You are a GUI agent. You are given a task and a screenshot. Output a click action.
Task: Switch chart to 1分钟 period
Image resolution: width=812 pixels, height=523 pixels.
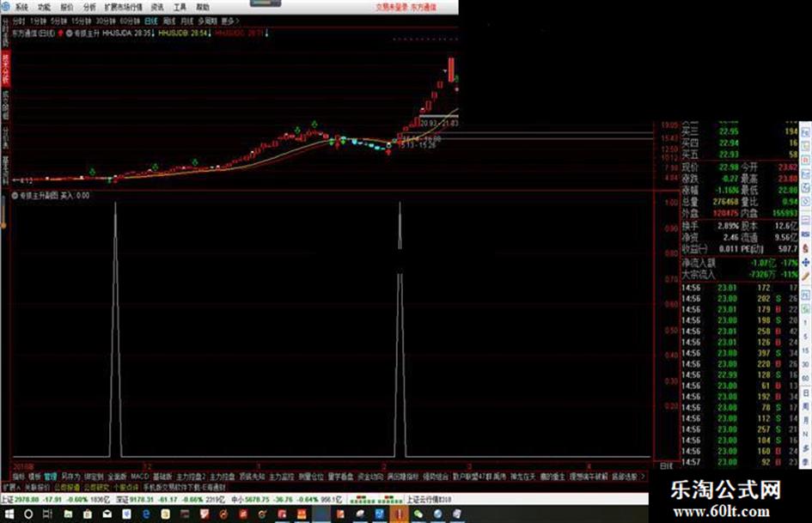38,21
